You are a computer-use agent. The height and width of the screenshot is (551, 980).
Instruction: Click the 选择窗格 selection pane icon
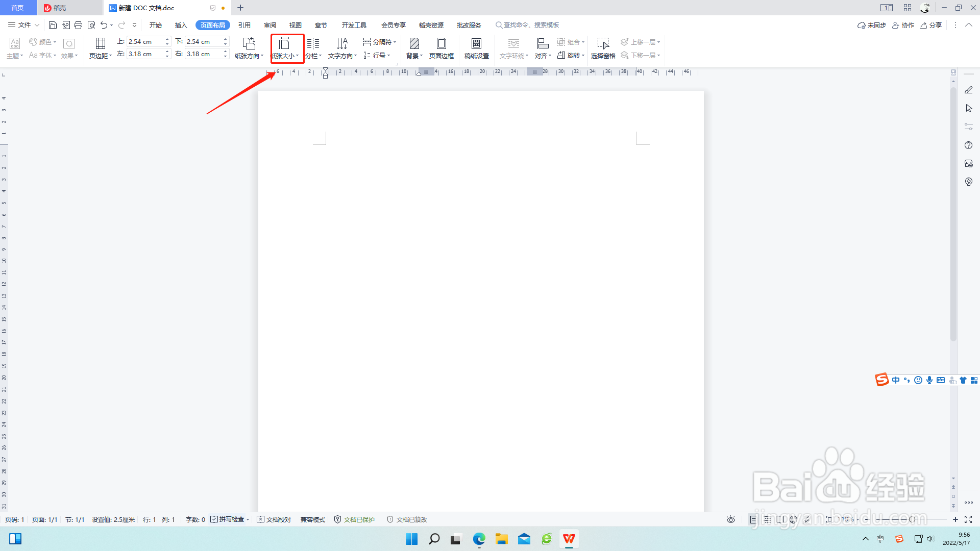point(603,44)
